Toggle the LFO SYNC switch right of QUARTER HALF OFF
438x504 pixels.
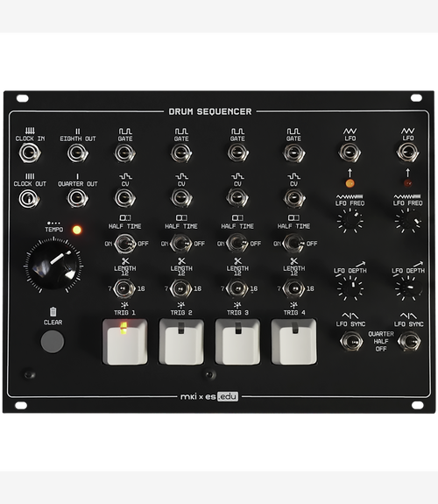click(x=409, y=342)
